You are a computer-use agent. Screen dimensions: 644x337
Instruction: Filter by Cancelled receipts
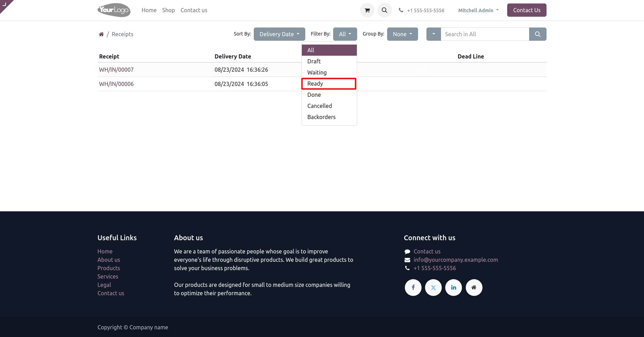coord(329,106)
